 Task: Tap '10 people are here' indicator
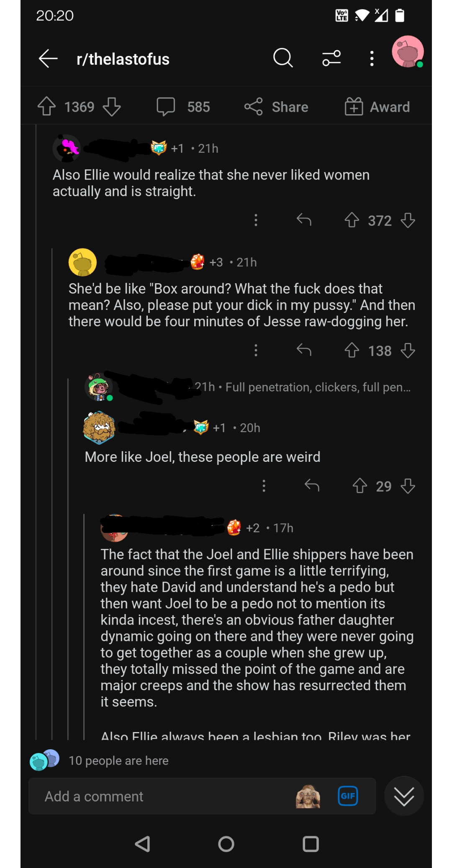pos(119,760)
